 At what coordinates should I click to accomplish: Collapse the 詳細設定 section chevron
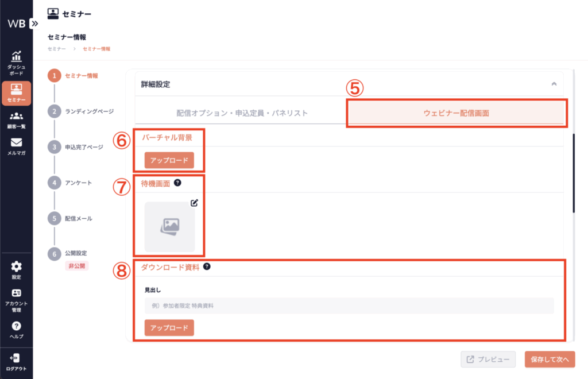554,84
